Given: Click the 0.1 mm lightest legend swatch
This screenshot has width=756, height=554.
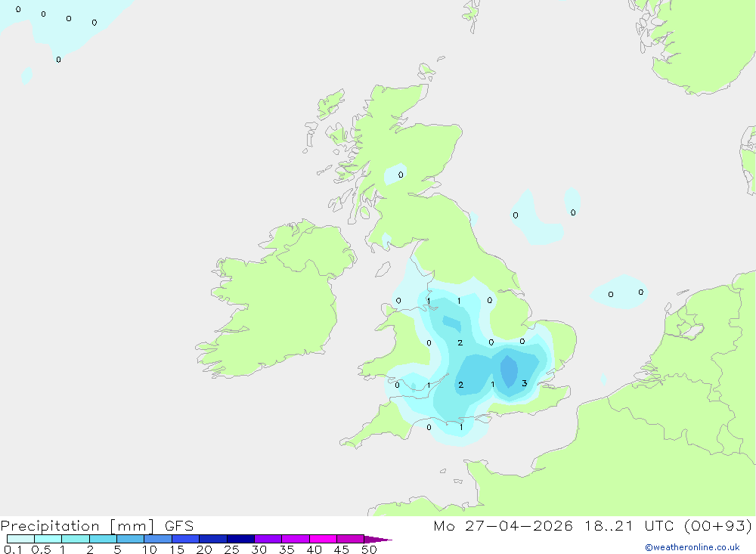Looking at the screenshot, I should coord(20,539).
